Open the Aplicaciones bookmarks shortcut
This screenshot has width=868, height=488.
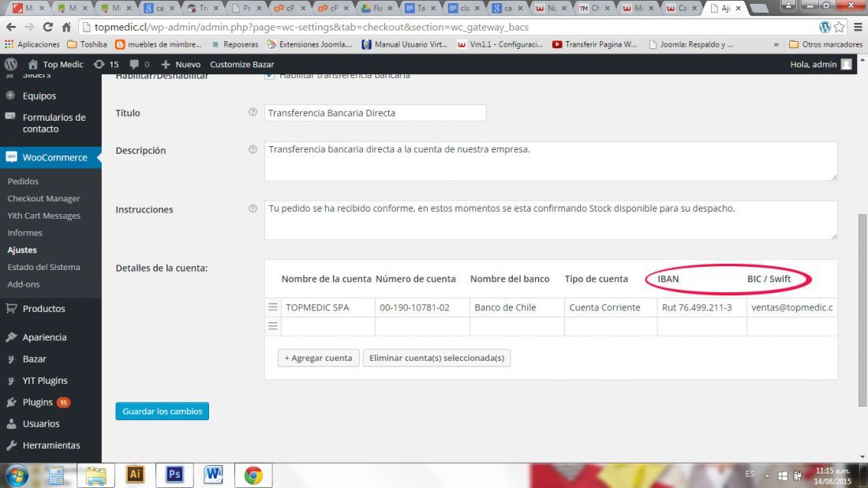32,44
